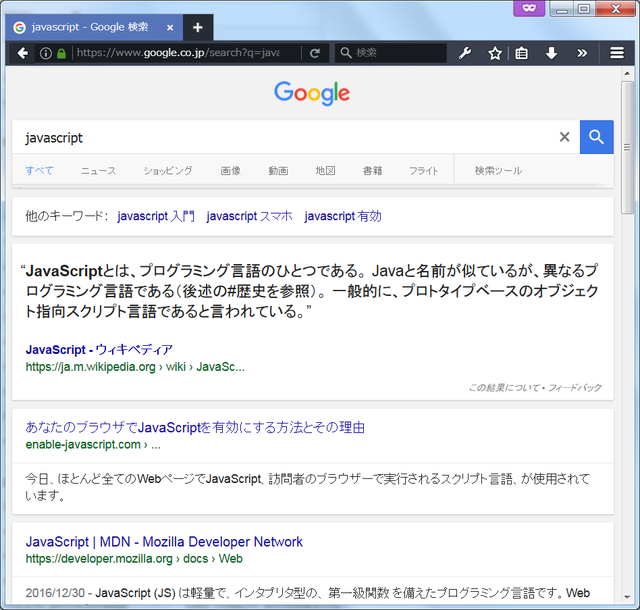The width and height of the screenshot is (640, 610).
Task: Select the javascript - Google 検索 tab
Action: [x=94, y=27]
